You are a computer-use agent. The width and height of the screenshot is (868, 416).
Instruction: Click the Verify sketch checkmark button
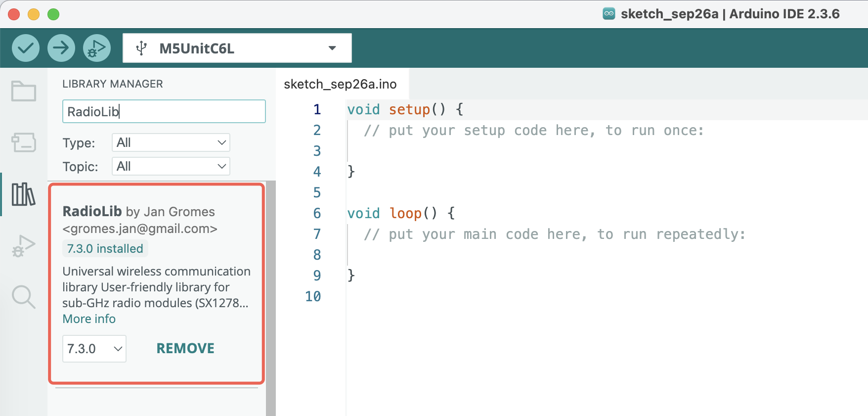click(26, 48)
